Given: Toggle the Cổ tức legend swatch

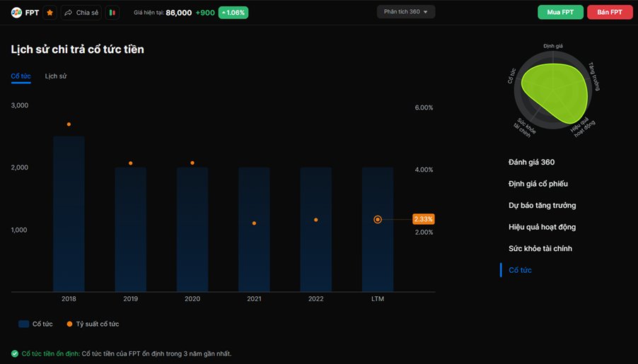Looking at the screenshot, I should point(23,324).
